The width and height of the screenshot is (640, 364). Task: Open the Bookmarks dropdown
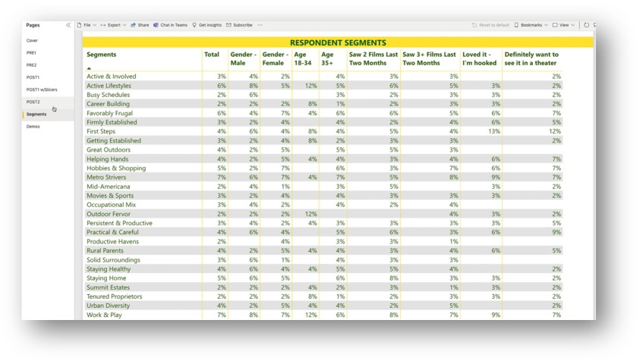(x=531, y=25)
